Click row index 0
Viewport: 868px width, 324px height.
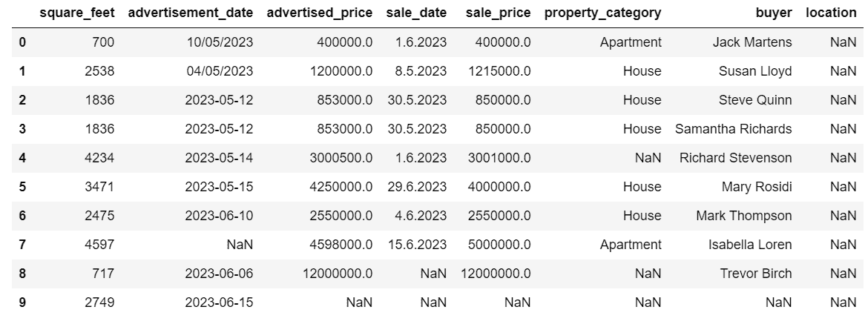22,42
